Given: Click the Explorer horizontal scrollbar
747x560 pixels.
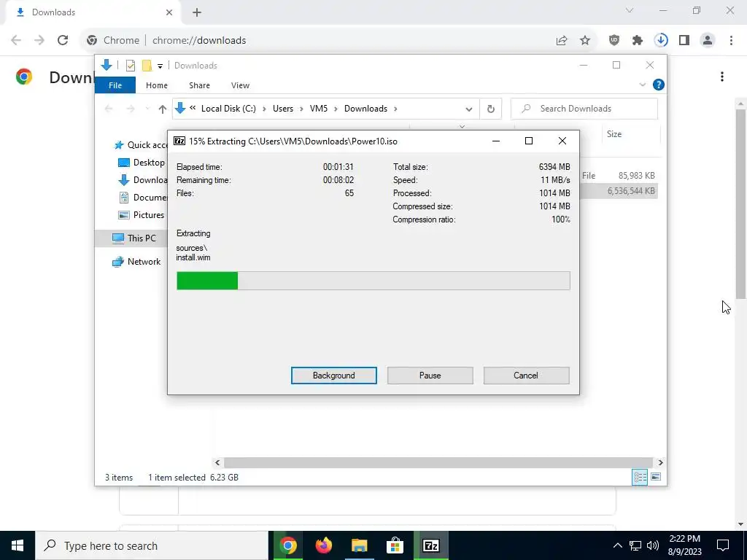Looking at the screenshot, I should coord(438,462).
